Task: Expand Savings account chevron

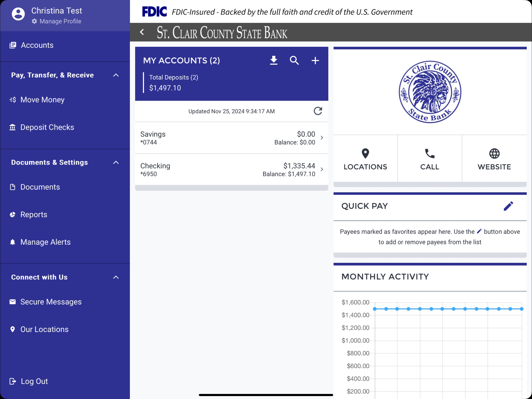Action: coord(322,138)
